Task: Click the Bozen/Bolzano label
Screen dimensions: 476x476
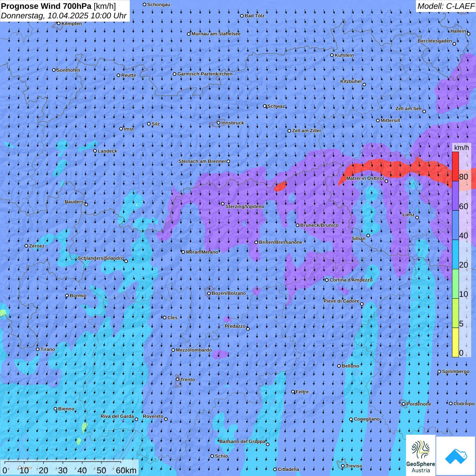Action: coord(228,293)
